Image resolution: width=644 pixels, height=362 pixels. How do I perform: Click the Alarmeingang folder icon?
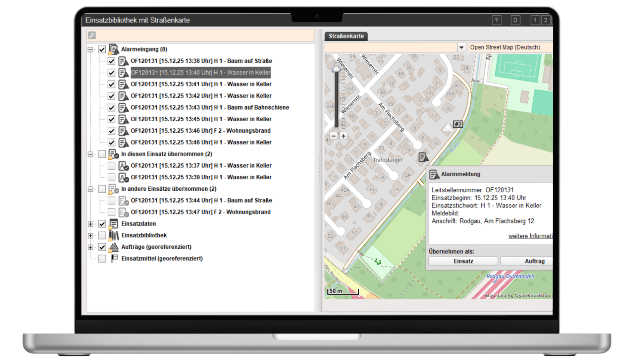pyautogui.click(x=114, y=49)
